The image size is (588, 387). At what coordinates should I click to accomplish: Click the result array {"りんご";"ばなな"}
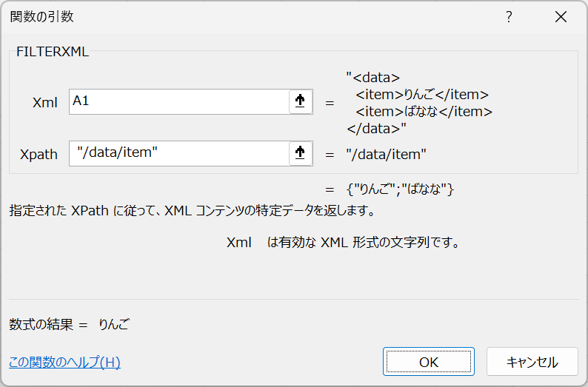pos(401,189)
